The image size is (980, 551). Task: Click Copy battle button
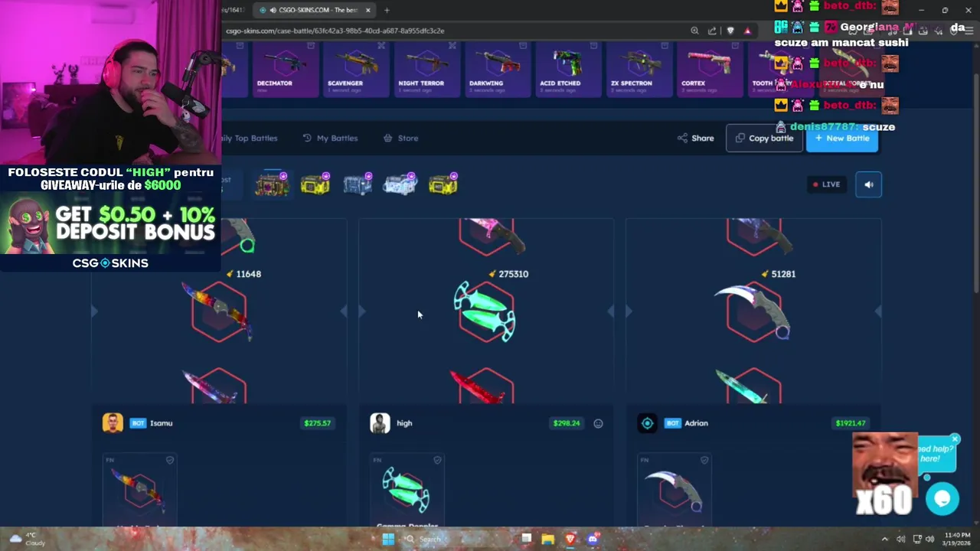(x=764, y=139)
